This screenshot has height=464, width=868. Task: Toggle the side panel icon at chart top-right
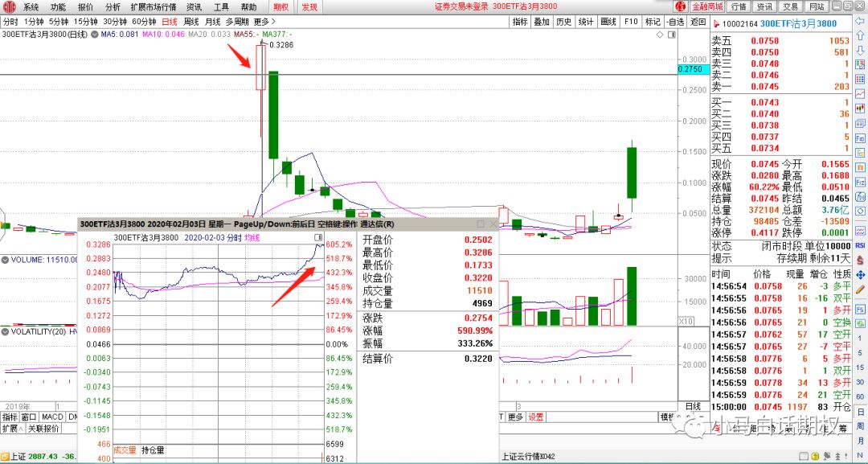pyautogui.click(x=671, y=35)
